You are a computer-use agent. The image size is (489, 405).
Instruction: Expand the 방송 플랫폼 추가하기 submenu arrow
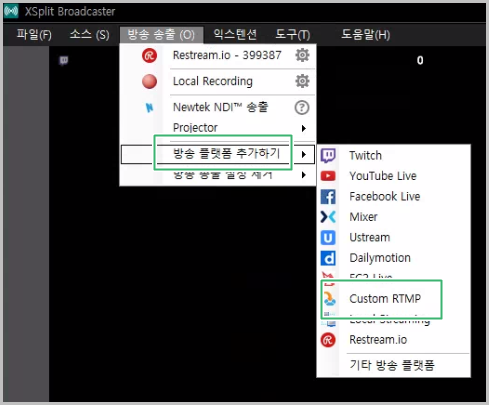[x=304, y=154]
